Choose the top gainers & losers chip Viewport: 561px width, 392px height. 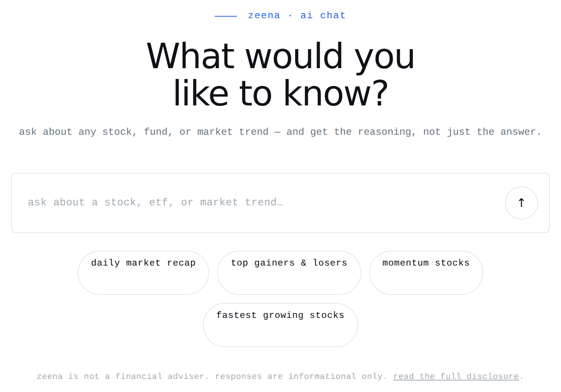pyautogui.click(x=289, y=273)
